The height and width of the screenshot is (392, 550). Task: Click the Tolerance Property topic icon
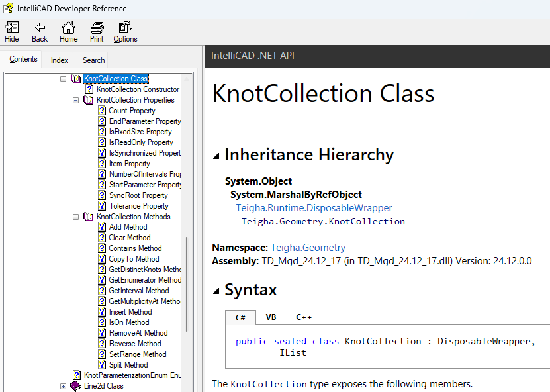pyautogui.click(x=102, y=206)
